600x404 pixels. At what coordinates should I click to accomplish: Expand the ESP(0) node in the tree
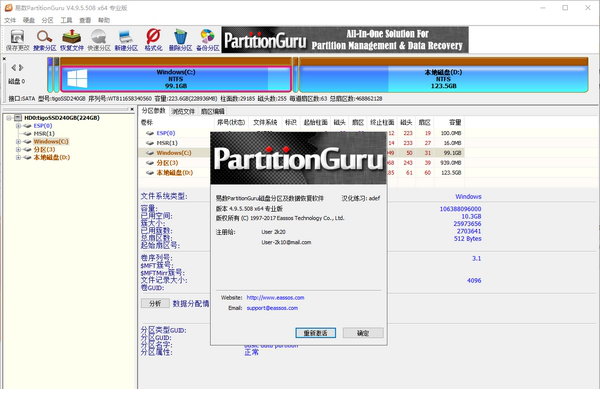tap(18, 126)
